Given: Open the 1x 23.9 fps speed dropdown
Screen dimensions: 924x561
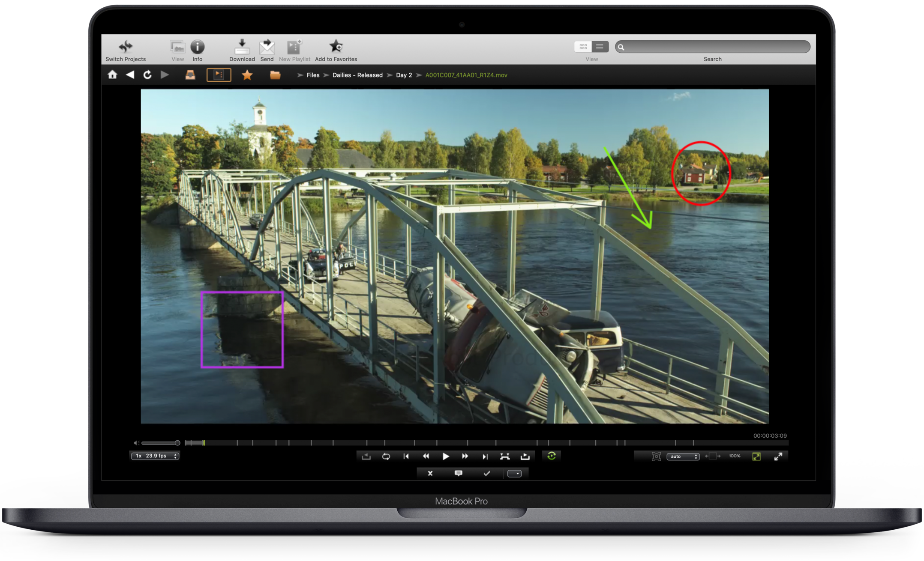Looking at the screenshot, I should [155, 456].
